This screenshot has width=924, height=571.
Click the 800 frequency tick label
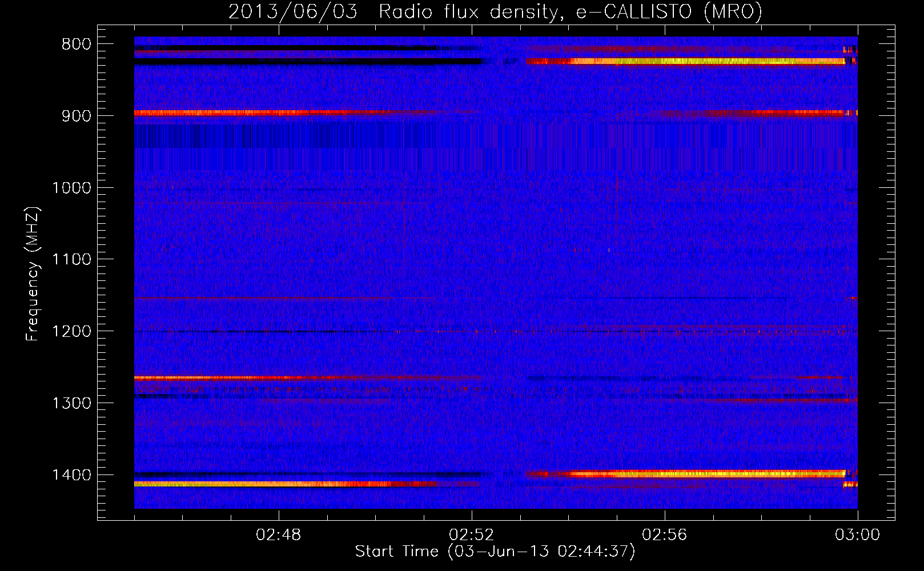point(77,45)
